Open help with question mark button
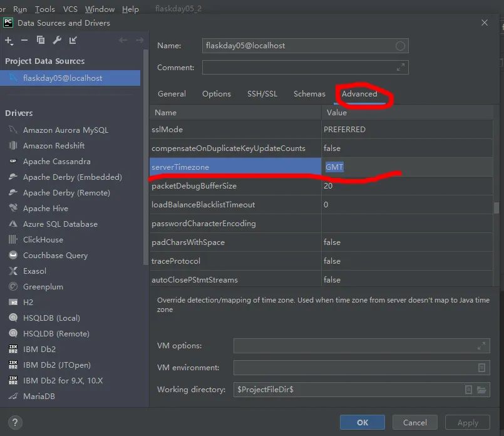 (15, 422)
